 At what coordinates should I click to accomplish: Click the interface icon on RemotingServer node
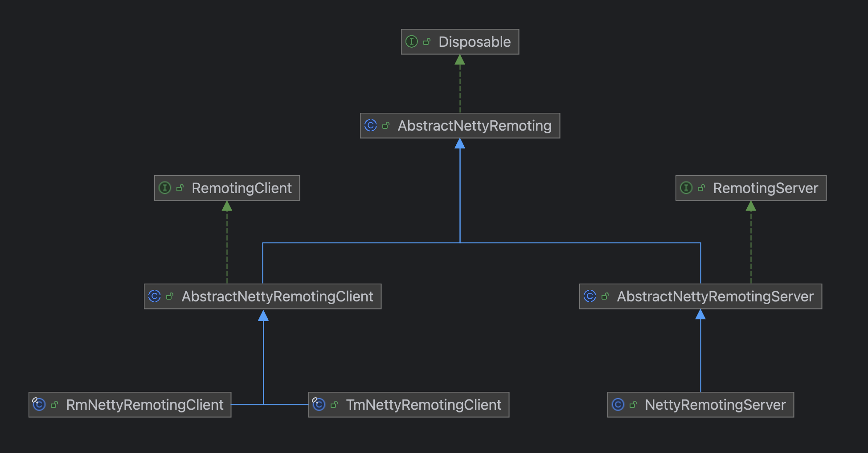pos(686,188)
